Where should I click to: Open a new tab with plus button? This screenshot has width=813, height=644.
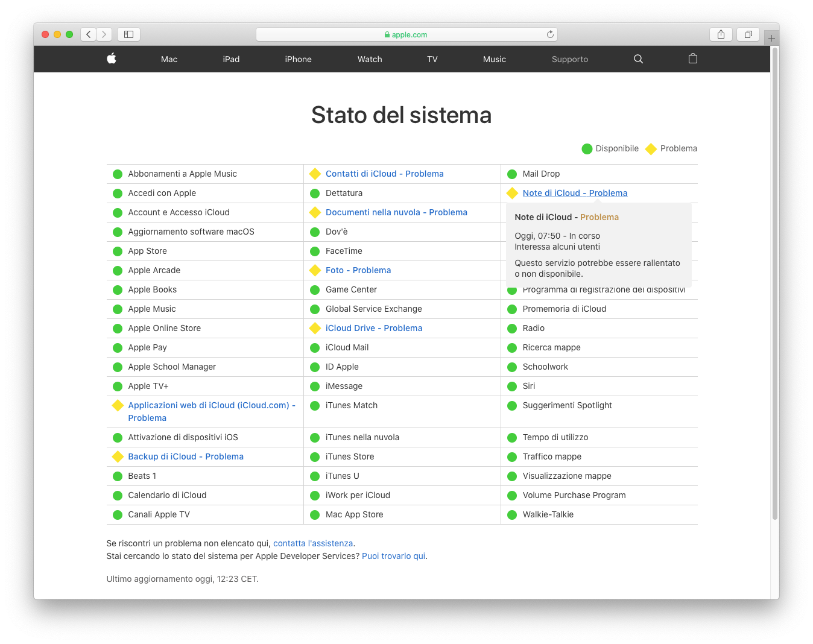[771, 38]
